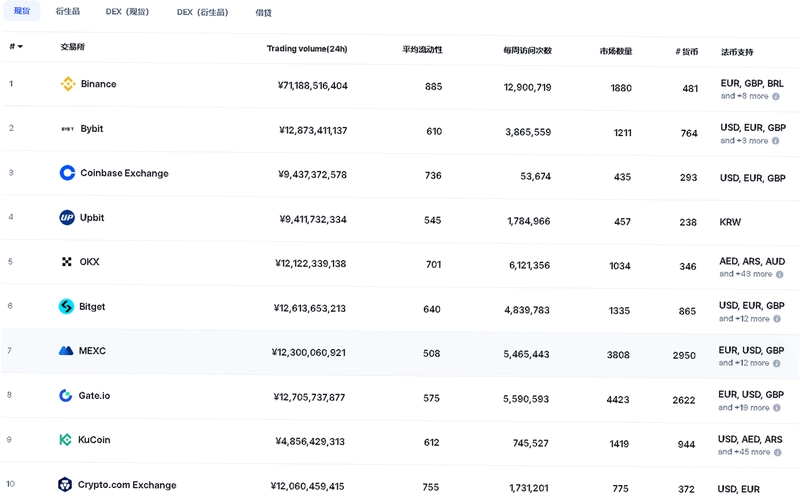Click the Binance logo icon
The height and width of the screenshot is (500, 800).
(68, 84)
